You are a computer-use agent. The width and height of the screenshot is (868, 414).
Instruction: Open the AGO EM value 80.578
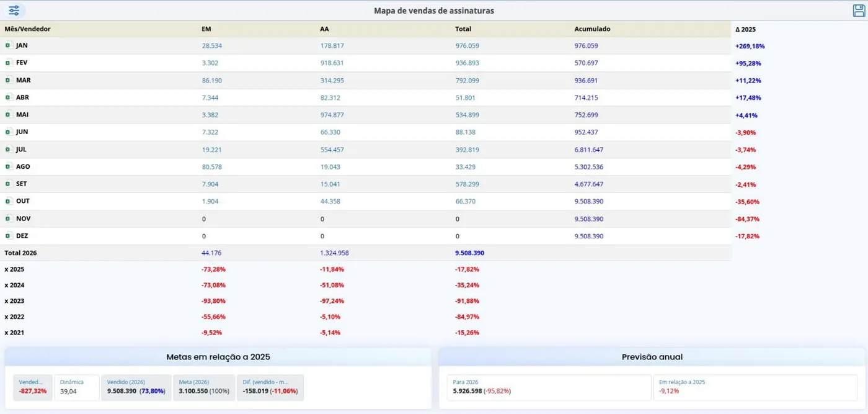click(x=211, y=167)
